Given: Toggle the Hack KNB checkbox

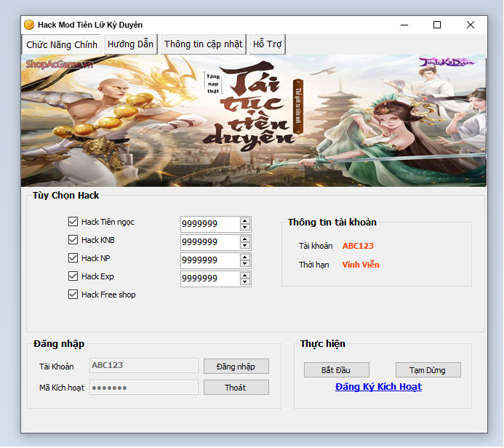Looking at the screenshot, I should click(73, 240).
